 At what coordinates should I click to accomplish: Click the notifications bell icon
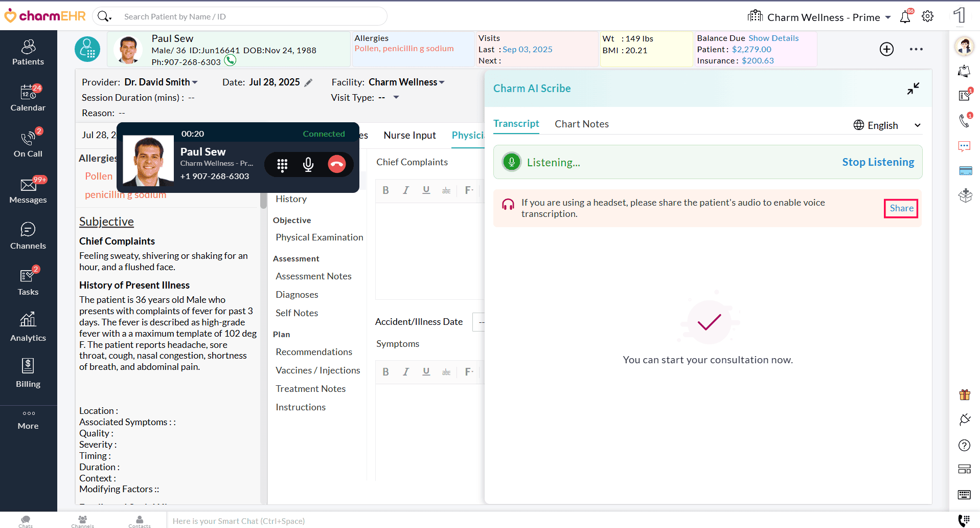(x=905, y=17)
